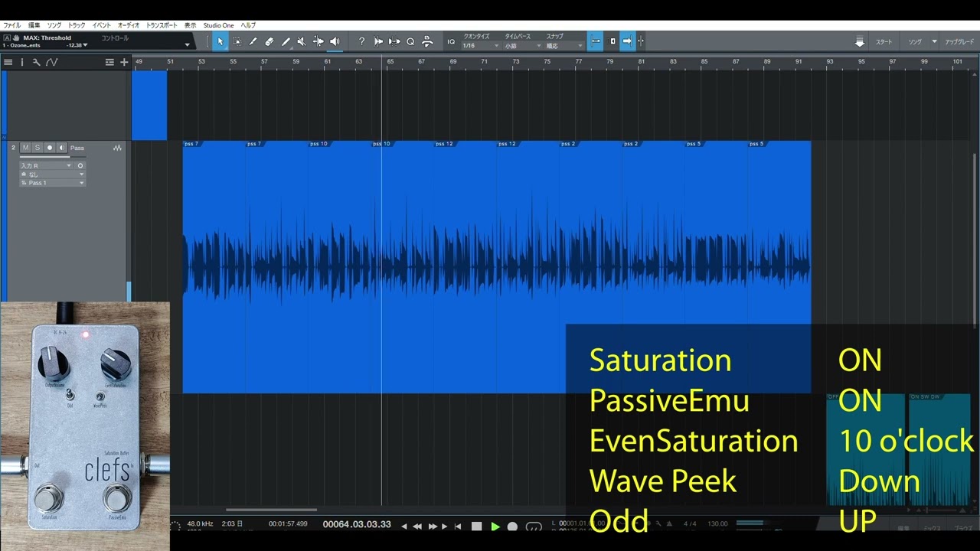Screen dimensions: 980x551
Task: Click the ソング page button
Action: [915, 42]
